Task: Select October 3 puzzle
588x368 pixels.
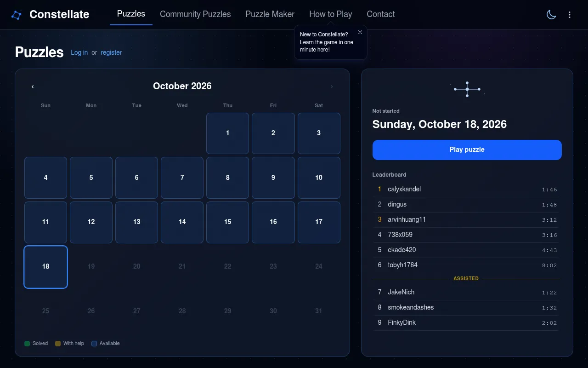Action: click(319, 133)
